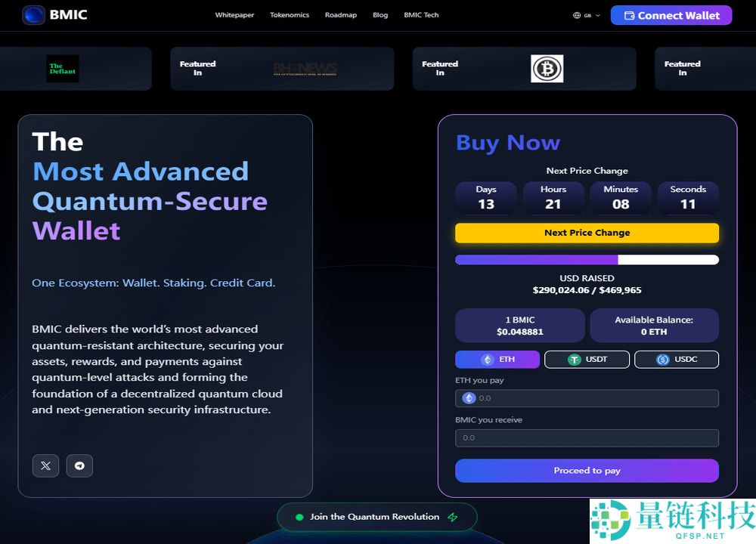Click the lightning bolt icon in banner
This screenshot has height=544, width=756.
tap(452, 517)
